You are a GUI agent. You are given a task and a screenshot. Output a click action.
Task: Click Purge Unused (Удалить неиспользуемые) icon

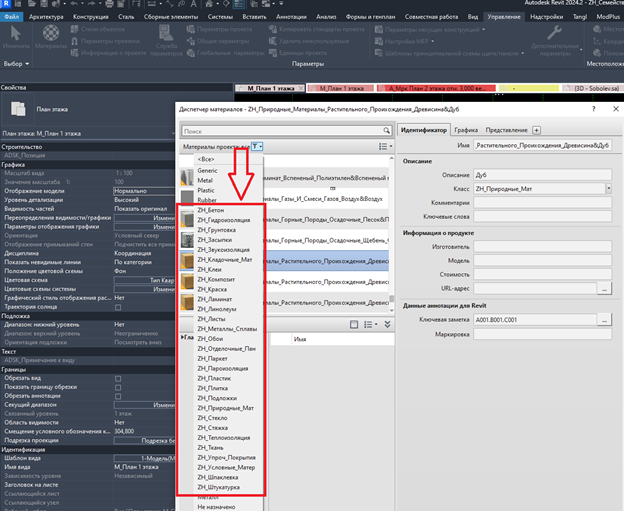(273, 41)
